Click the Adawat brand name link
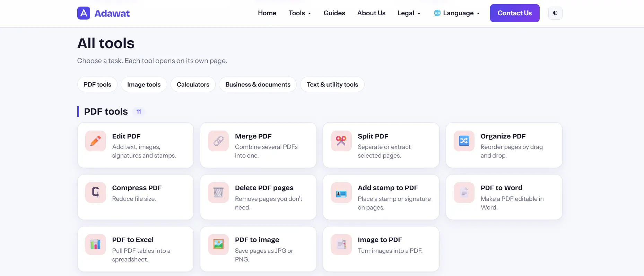This screenshot has width=644, height=276. [112, 14]
